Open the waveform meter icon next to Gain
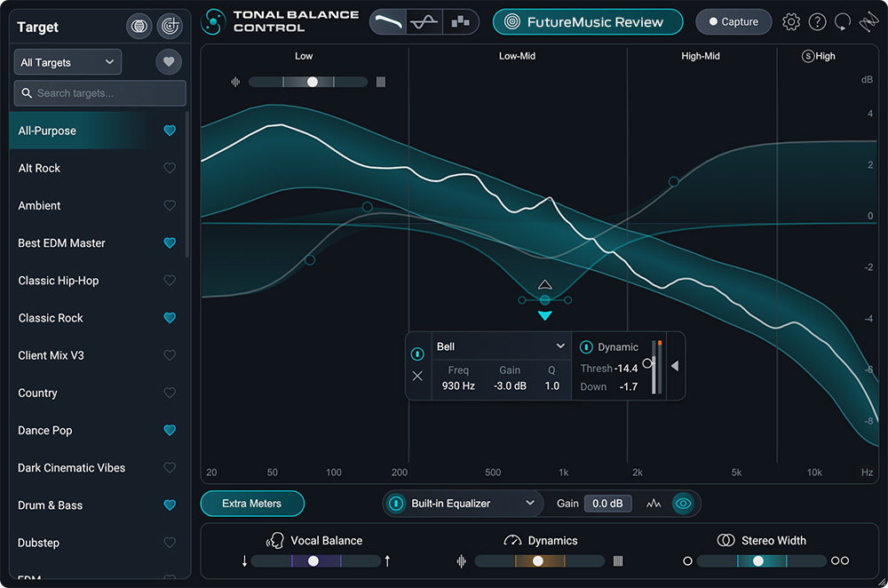The image size is (888, 588). tap(654, 504)
